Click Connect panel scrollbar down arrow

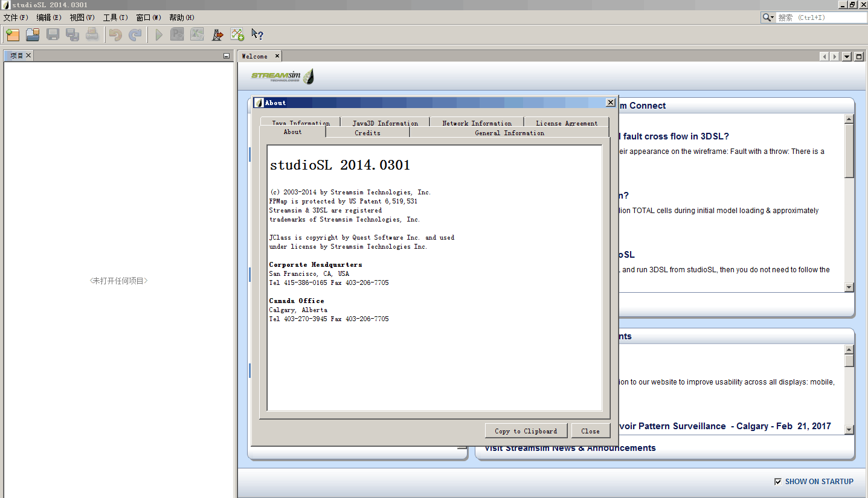849,287
